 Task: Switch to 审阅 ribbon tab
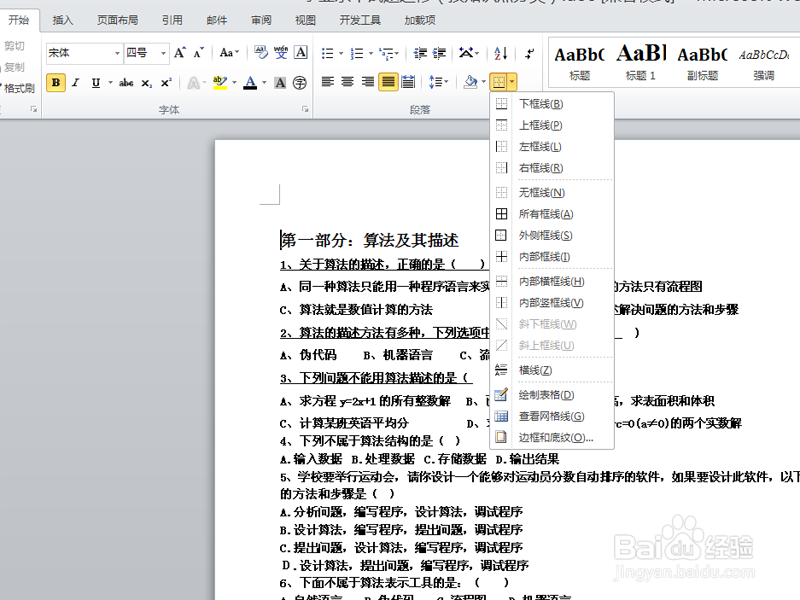(x=261, y=20)
